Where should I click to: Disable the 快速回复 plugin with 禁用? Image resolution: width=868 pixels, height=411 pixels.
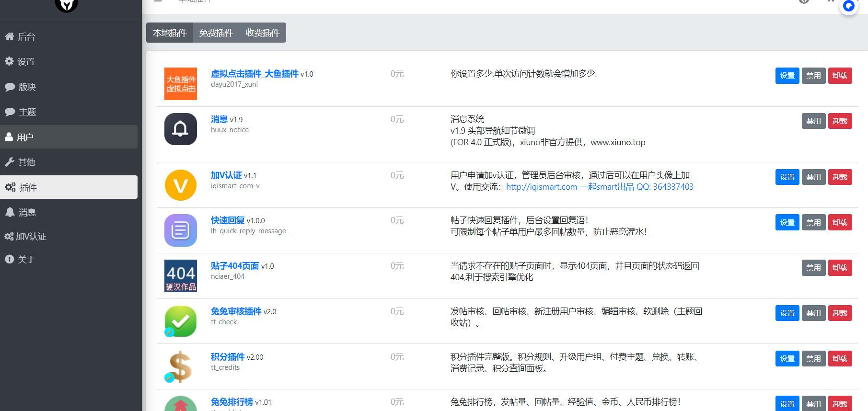(x=813, y=222)
